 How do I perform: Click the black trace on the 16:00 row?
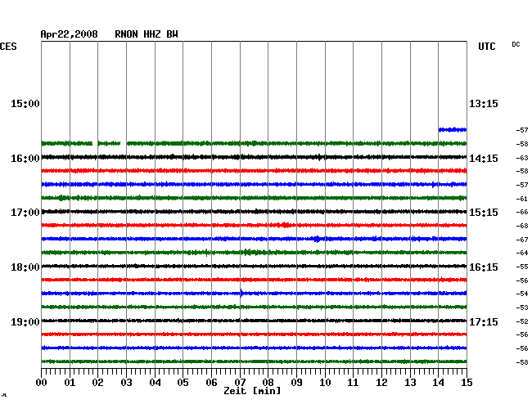point(254,157)
